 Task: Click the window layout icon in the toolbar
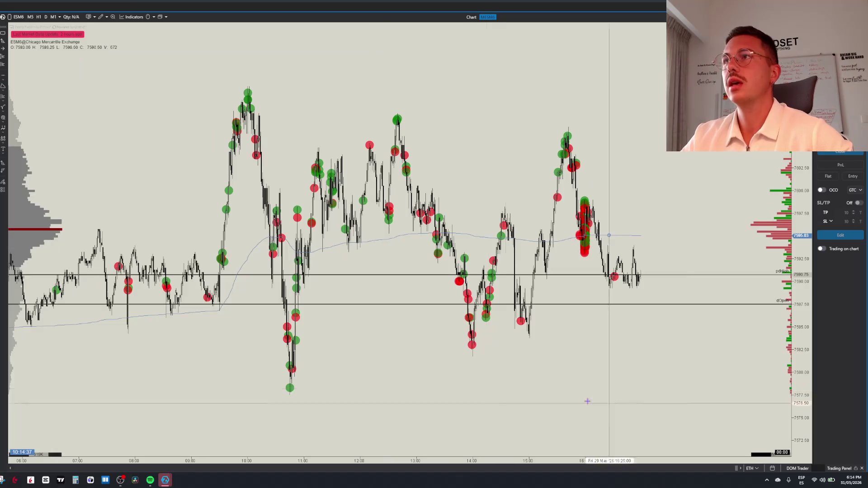pyautogui.click(x=160, y=17)
